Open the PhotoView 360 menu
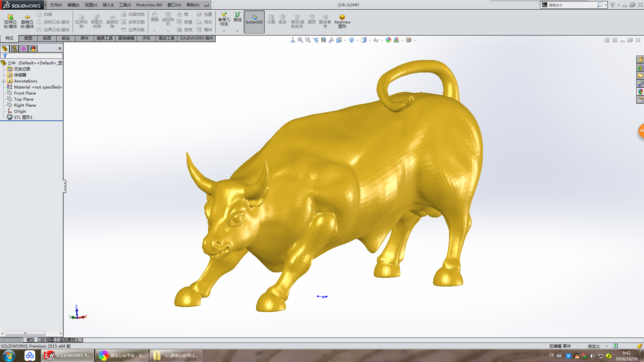The width and height of the screenshot is (644, 362). tap(149, 5)
